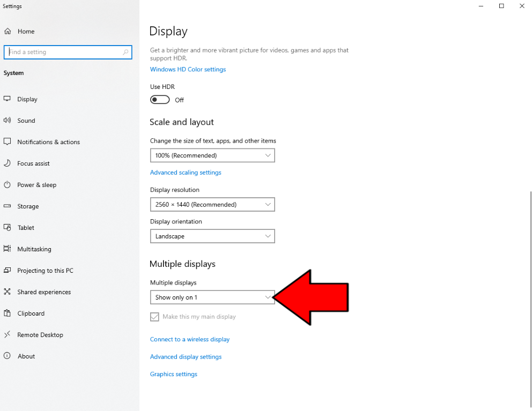Click the Storage drive icon
Viewport: 532px width, 411px height.
[x=7, y=206]
